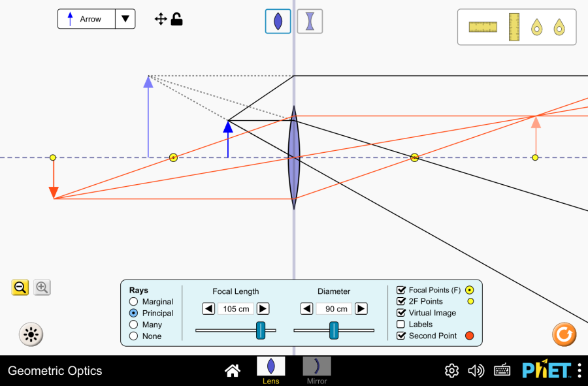Click the Focal Length slider thumb
Image resolution: width=588 pixels, height=386 pixels.
pyautogui.click(x=261, y=330)
